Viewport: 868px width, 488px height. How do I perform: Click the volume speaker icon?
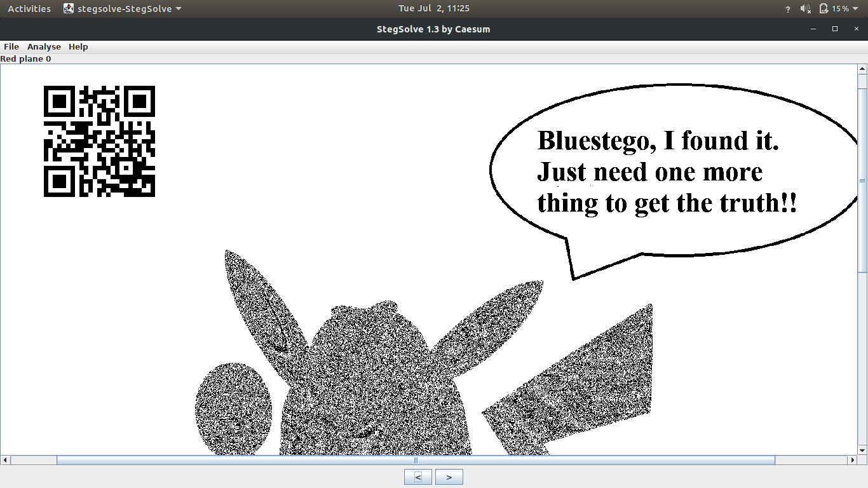point(806,9)
